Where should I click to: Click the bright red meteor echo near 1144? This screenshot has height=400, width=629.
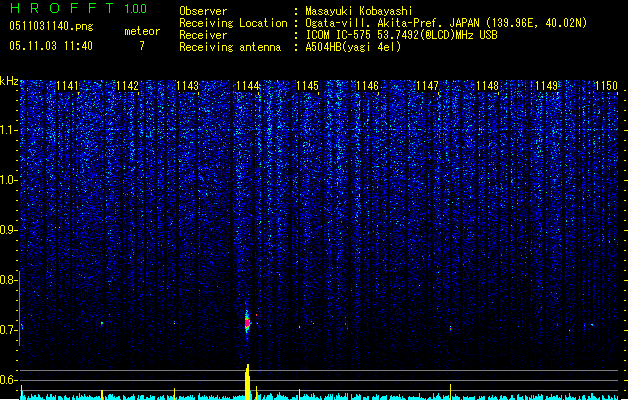pos(247,322)
